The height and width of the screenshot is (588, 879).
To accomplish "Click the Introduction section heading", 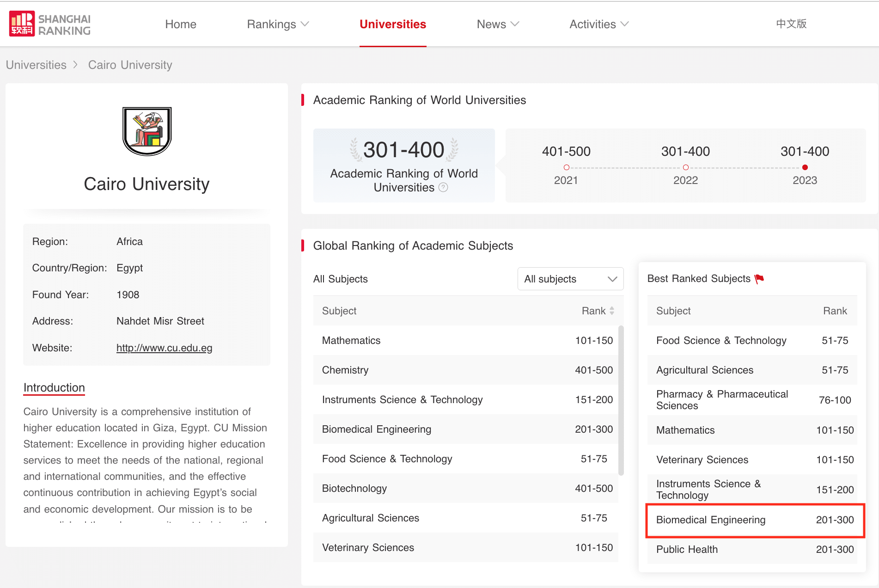I will pos(54,387).
